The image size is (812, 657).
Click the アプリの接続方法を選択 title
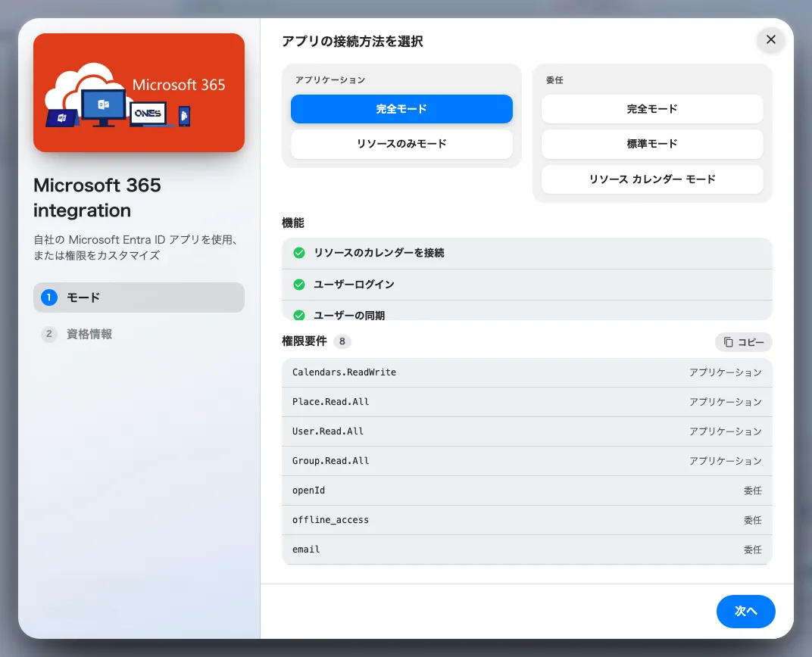coord(352,42)
